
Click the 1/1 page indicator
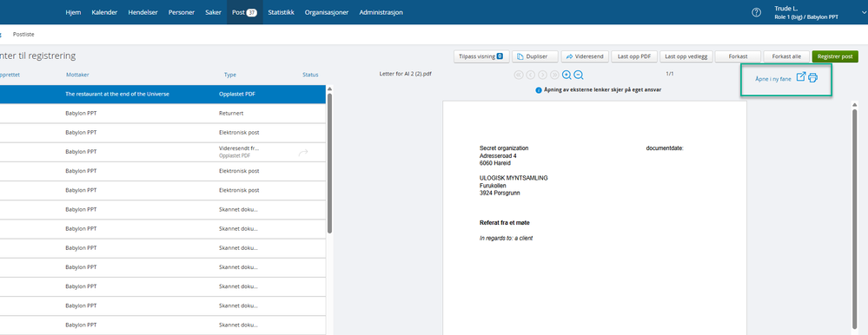coord(670,74)
